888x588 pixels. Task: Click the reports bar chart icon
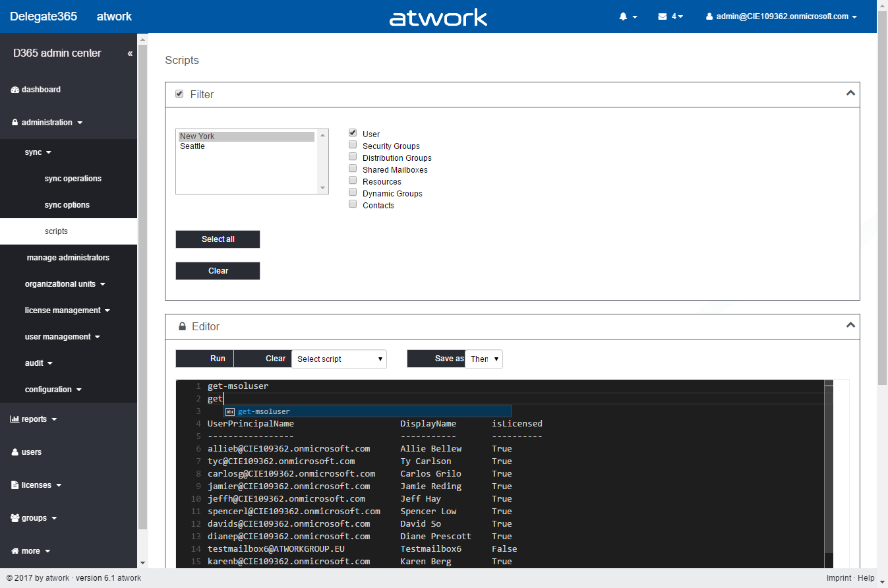[15, 419]
